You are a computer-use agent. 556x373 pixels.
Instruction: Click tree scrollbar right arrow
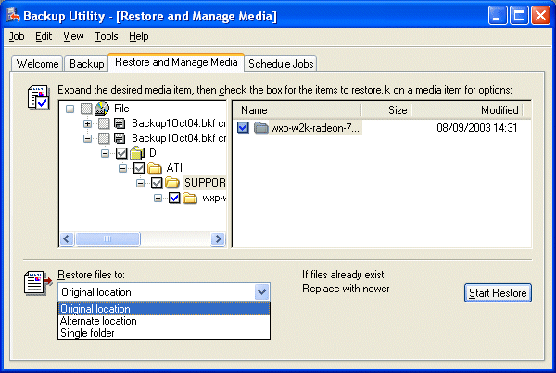click(218, 239)
